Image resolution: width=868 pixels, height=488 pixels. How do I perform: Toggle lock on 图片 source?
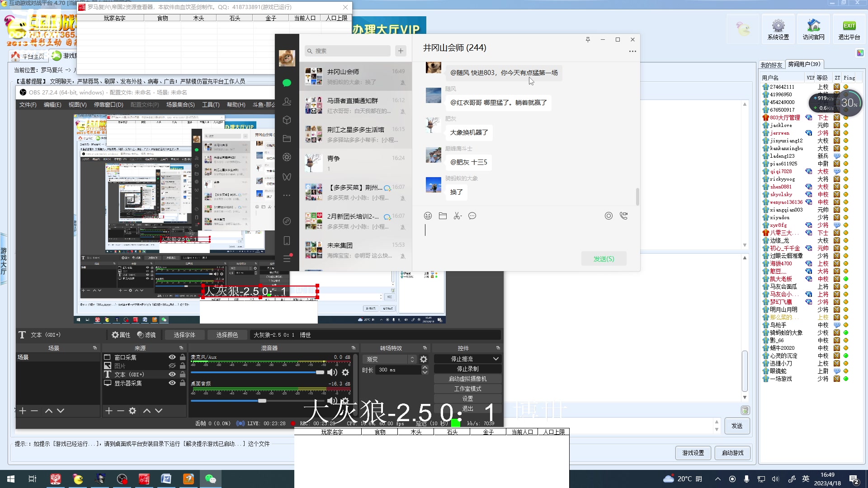tap(183, 366)
